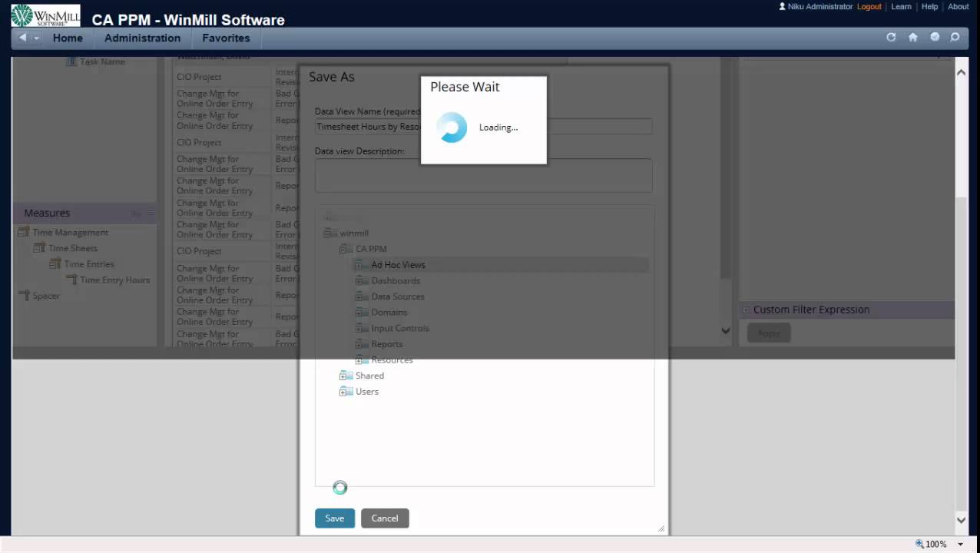The width and height of the screenshot is (980, 553).
Task: Save the data view
Action: point(335,518)
